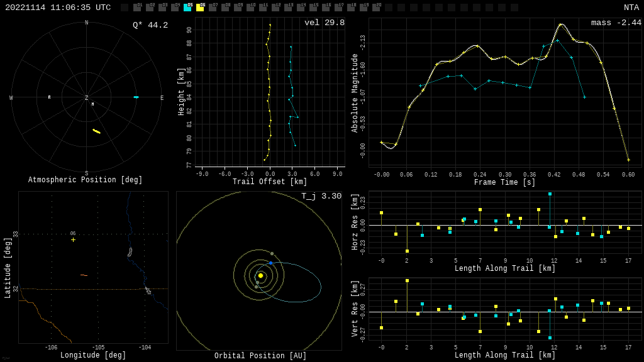644x362 pixels.
Task: Click the gray camera 01 indicator
Action: point(137,8)
